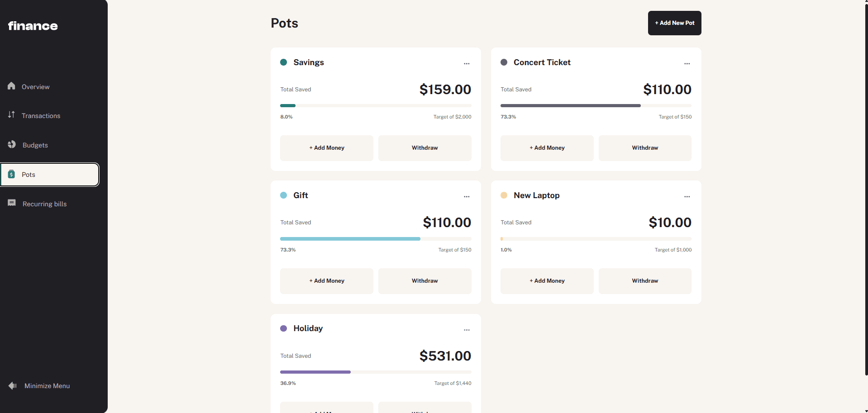Open the New Laptop pot options menu

tap(687, 197)
